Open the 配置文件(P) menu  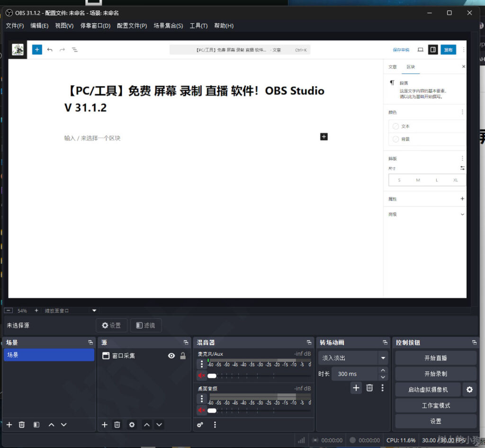pyautogui.click(x=132, y=26)
